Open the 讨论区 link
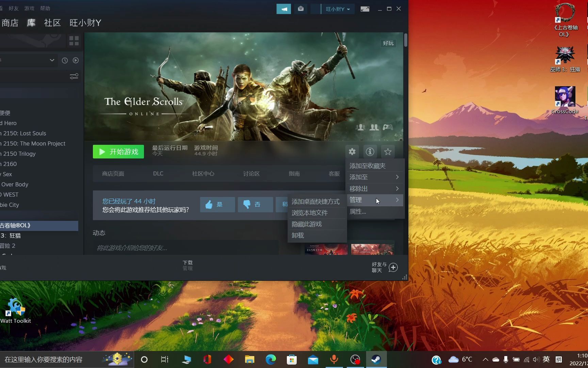The height and width of the screenshot is (368, 588). [x=251, y=174]
